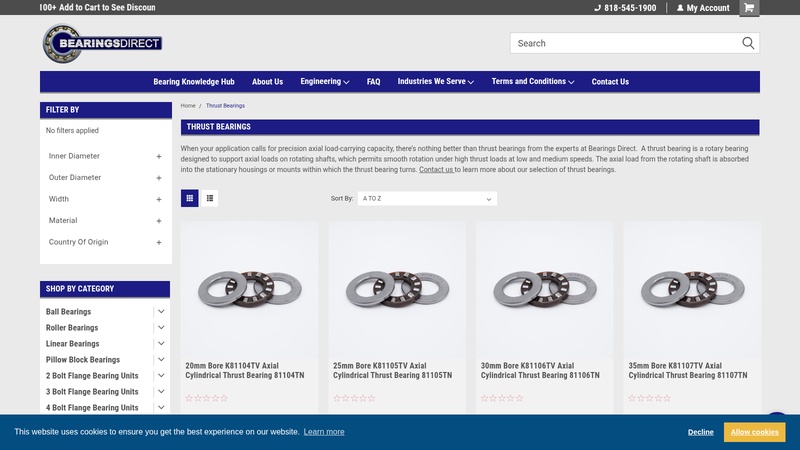The height and width of the screenshot is (450, 800).
Task: Open the shopping cart icon
Action: point(749,8)
